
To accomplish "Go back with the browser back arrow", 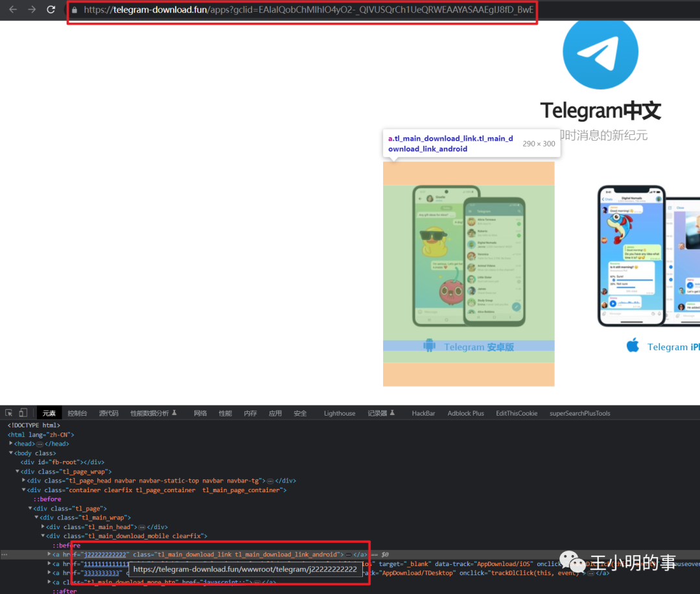I will click(x=13, y=9).
